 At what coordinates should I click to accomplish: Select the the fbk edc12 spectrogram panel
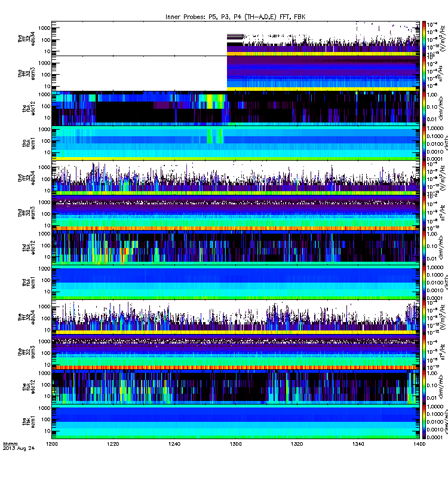(x=235, y=386)
